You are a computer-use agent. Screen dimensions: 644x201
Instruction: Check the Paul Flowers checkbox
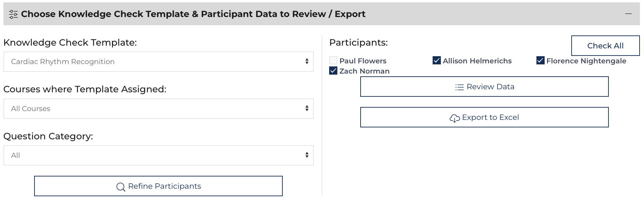pos(333,61)
